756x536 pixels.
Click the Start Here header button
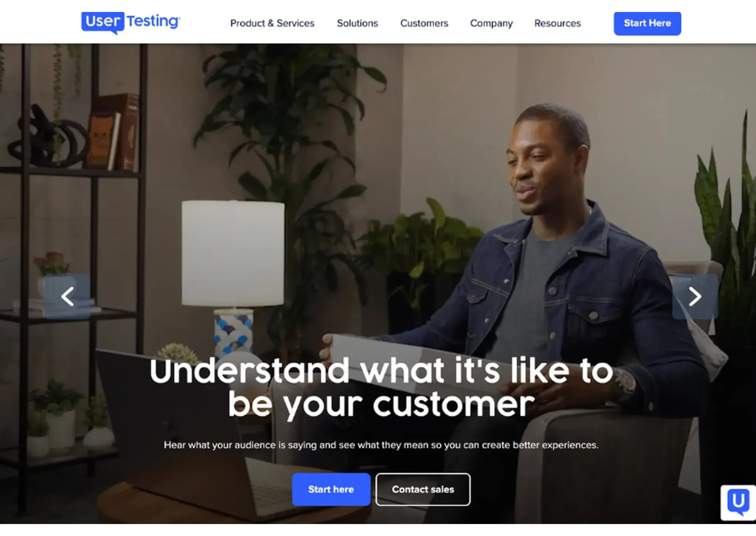point(647,23)
